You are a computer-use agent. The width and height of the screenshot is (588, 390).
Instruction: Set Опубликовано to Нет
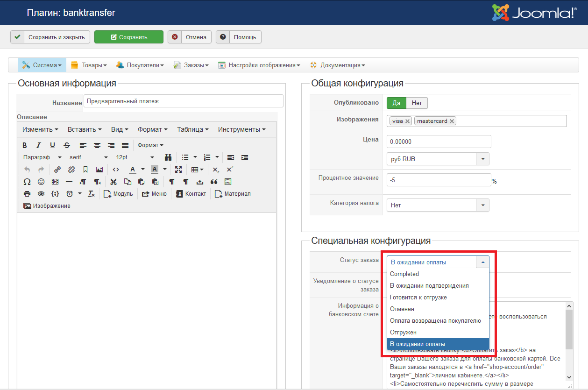[x=417, y=103]
